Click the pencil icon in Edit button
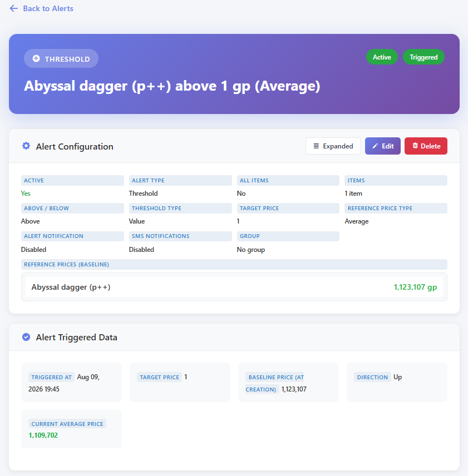Viewport: 468px width, 476px height. coord(375,146)
